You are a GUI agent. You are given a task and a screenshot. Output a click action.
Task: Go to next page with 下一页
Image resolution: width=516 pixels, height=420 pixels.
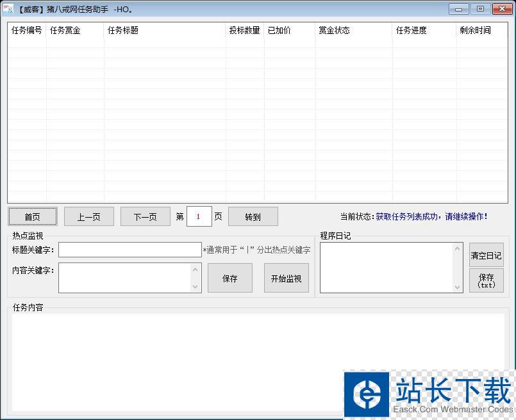pos(145,216)
